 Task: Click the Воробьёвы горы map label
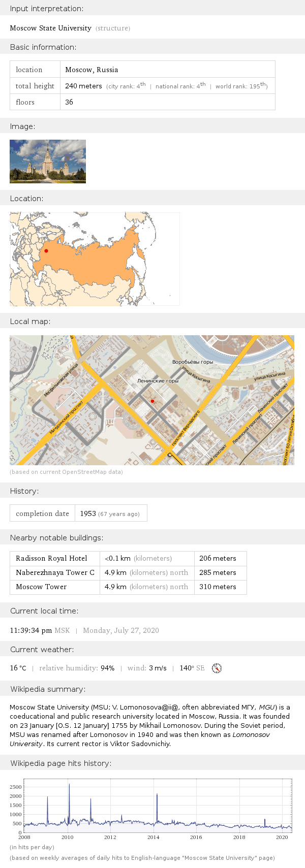tap(193, 362)
